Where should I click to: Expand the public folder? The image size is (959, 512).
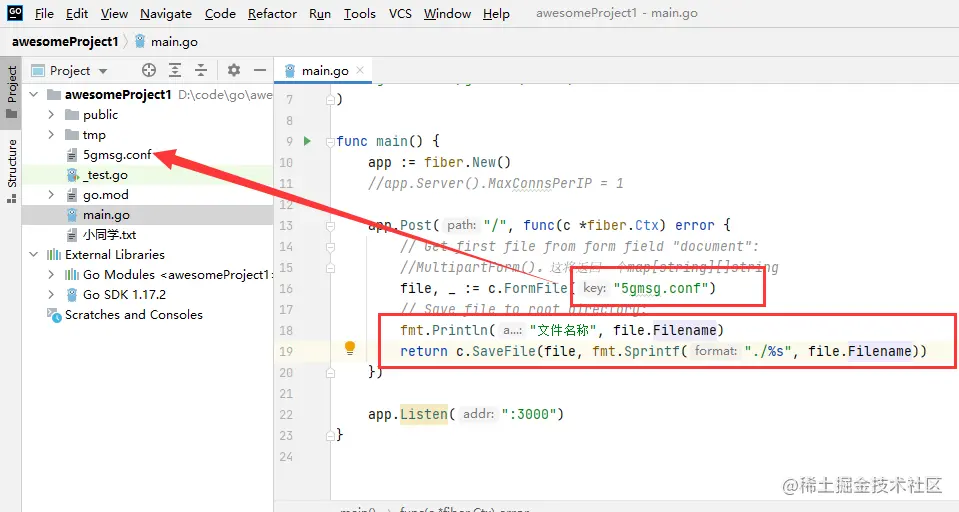(x=51, y=114)
